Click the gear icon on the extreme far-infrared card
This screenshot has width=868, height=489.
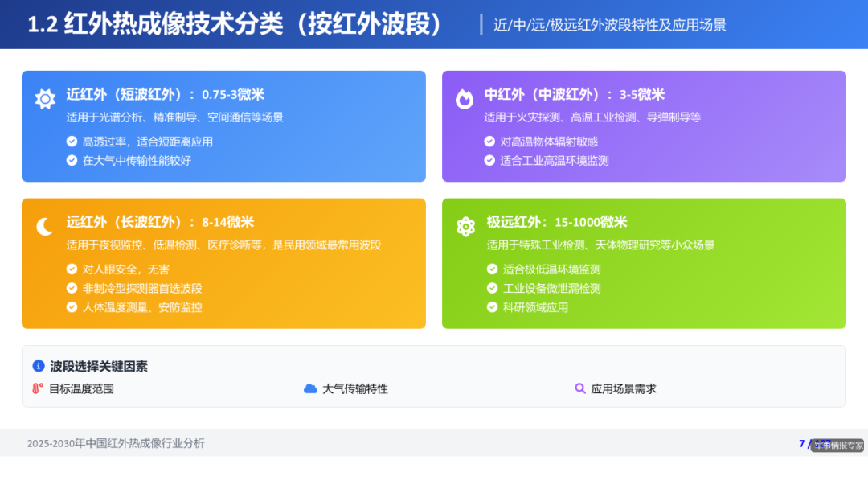click(466, 227)
